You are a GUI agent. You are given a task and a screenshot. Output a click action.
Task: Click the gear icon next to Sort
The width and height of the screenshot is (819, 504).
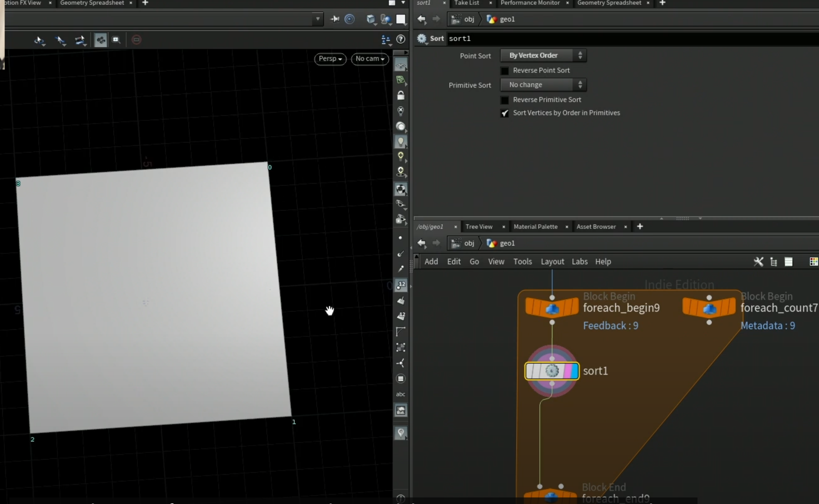tap(422, 39)
